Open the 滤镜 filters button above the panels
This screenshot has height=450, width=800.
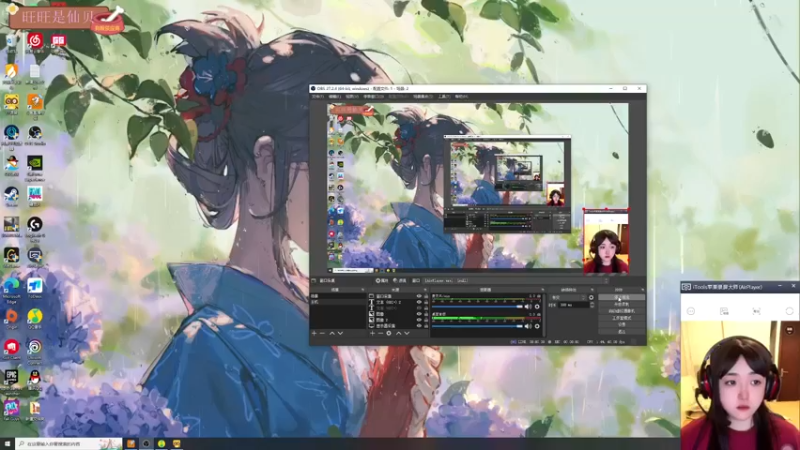pyautogui.click(x=399, y=280)
